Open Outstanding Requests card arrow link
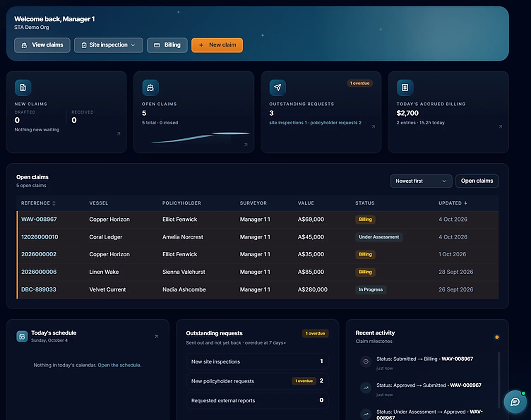531x420 pixels. (x=373, y=127)
